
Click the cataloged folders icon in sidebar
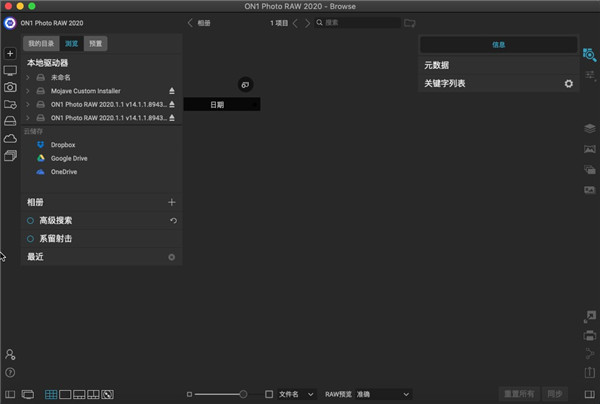click(x=10, y=104)
